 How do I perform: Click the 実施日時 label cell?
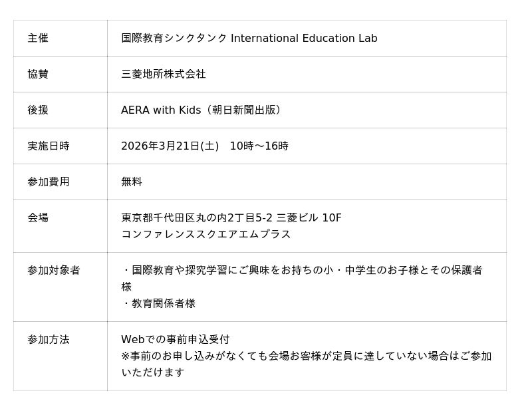coord(49,146)
